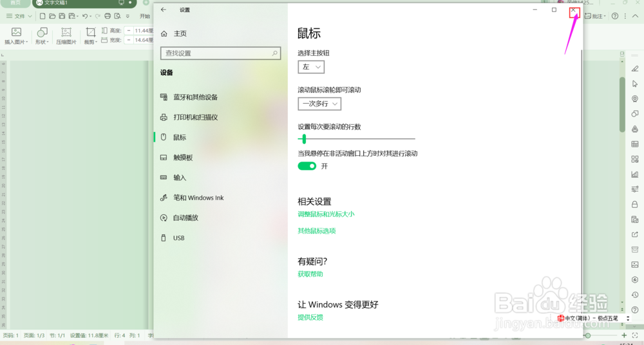Toggle inactive window scrolling switch off
The height and width of the screenshot is (345, 644).
click(x=307, y=166)
